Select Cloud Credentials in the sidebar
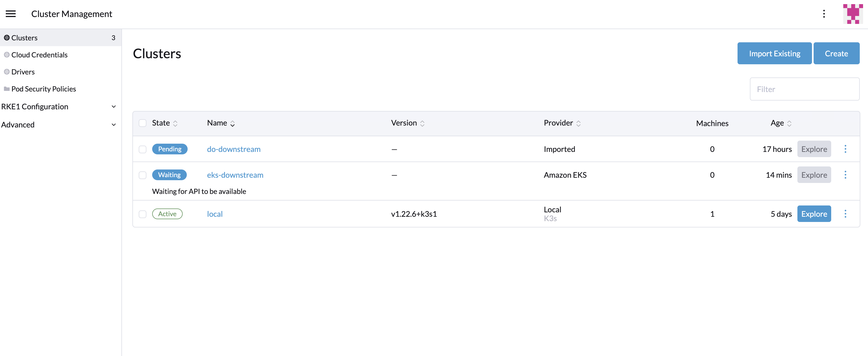 [39, 55]
